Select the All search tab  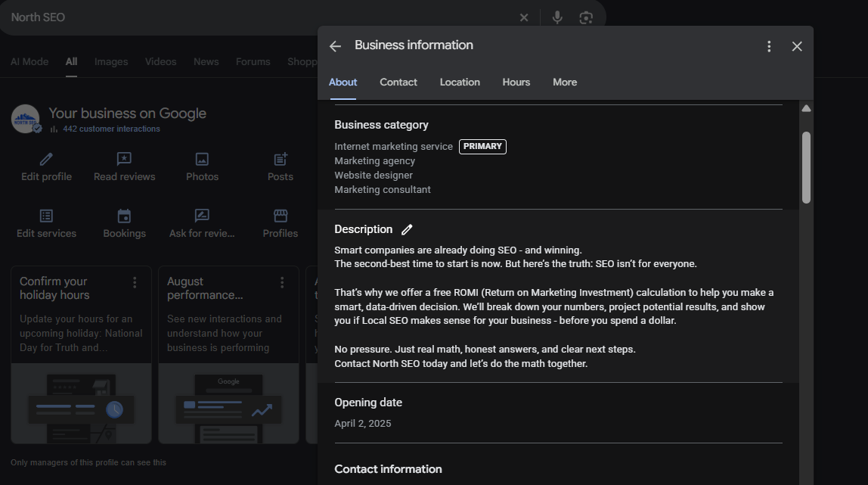pos(71,61)
